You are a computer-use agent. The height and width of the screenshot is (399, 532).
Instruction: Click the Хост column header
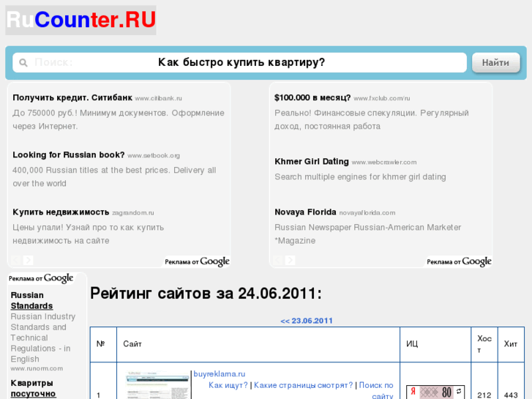484,344
